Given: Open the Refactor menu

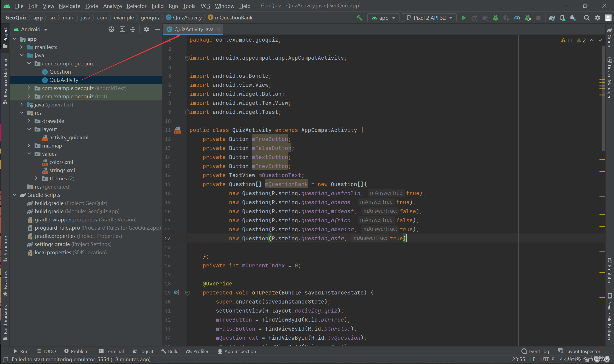Looking at the screenshot, I should pos(136,6).
